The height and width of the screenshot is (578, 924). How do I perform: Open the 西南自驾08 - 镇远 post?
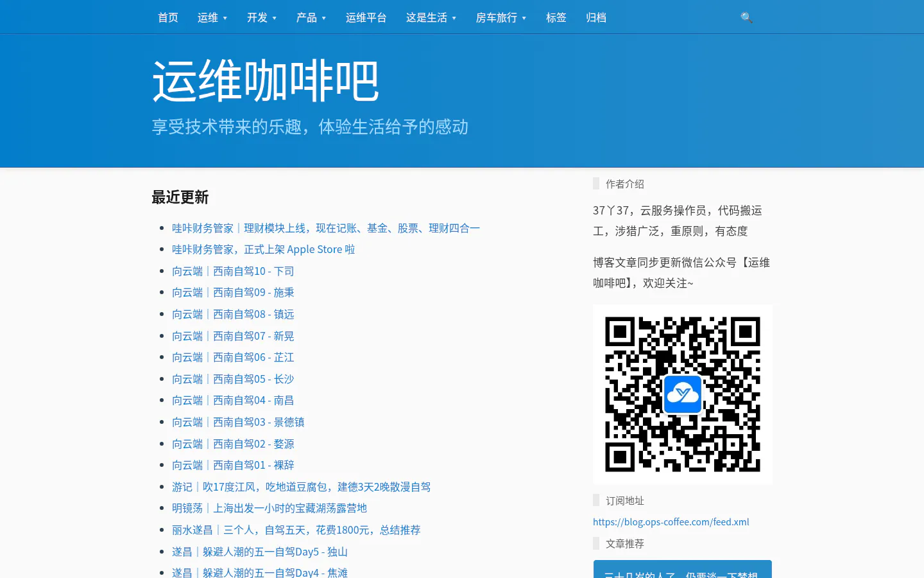[233, 314]
